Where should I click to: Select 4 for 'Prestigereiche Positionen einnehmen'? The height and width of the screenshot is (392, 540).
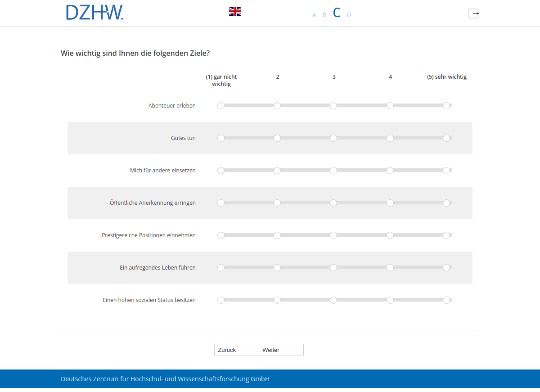point(390,235)
